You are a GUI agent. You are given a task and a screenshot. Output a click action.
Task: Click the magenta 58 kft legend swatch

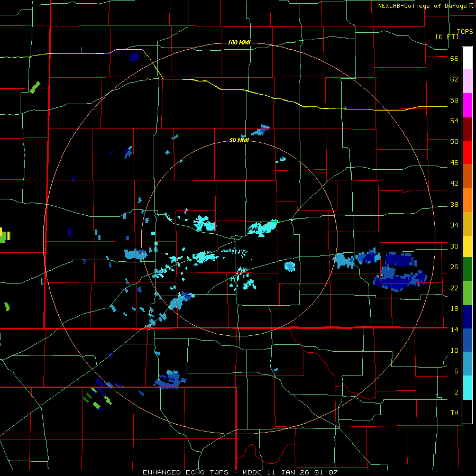click(467, 105)
